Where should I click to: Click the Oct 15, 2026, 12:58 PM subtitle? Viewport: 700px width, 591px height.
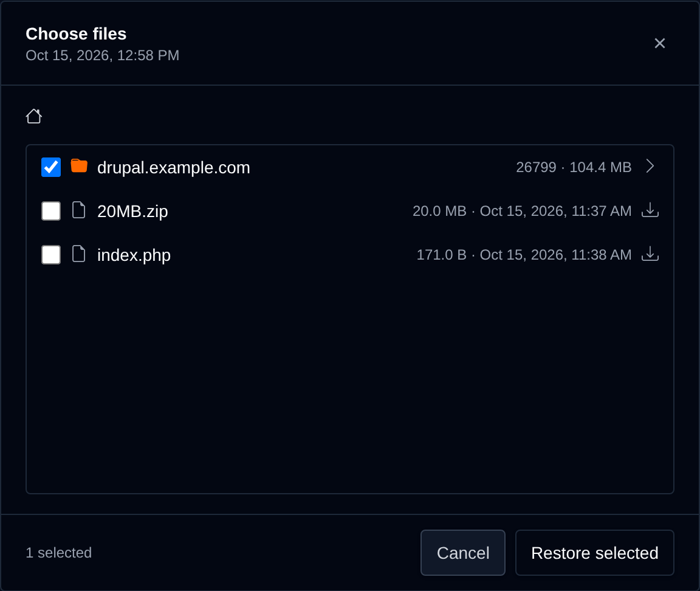pos(102,55)
